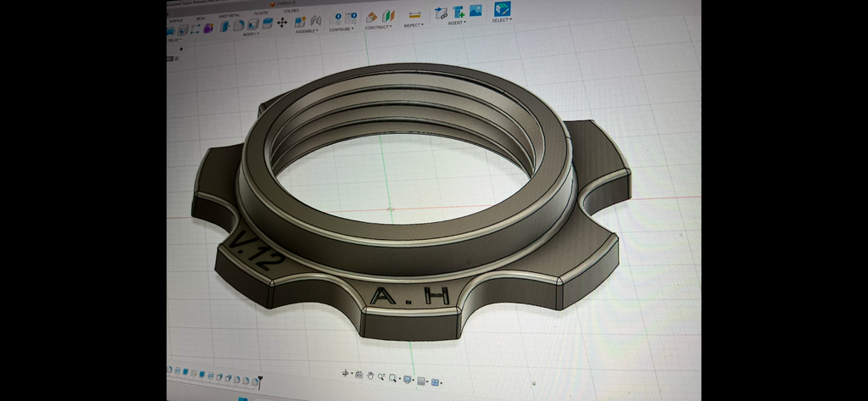The width and height of the screenshot is (868, 401).
Task: Expand the CONSTRUCT dropdown menu
Action: (378, 27)
